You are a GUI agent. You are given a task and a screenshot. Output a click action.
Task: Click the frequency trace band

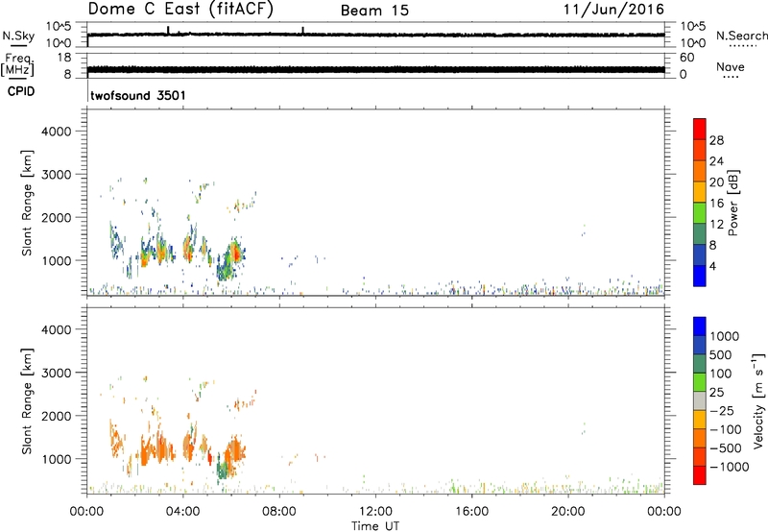pos(375,69)
